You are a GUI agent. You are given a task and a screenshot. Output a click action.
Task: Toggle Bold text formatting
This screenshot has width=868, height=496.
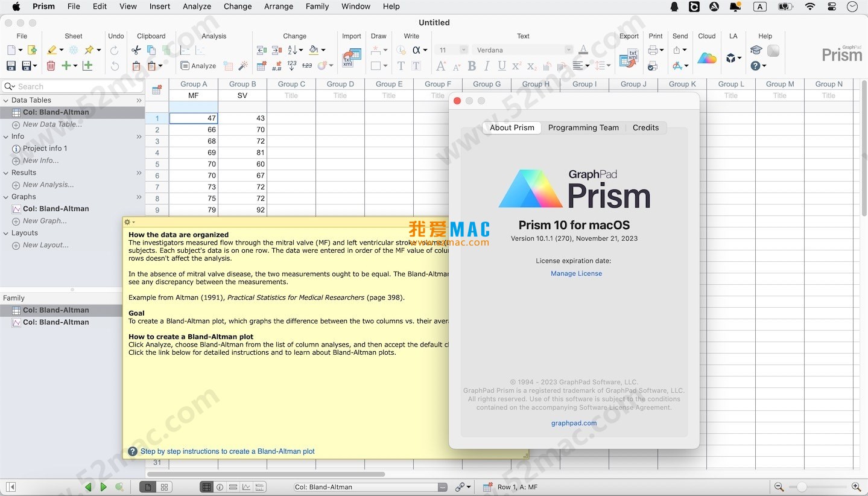[x=472, y=66]
